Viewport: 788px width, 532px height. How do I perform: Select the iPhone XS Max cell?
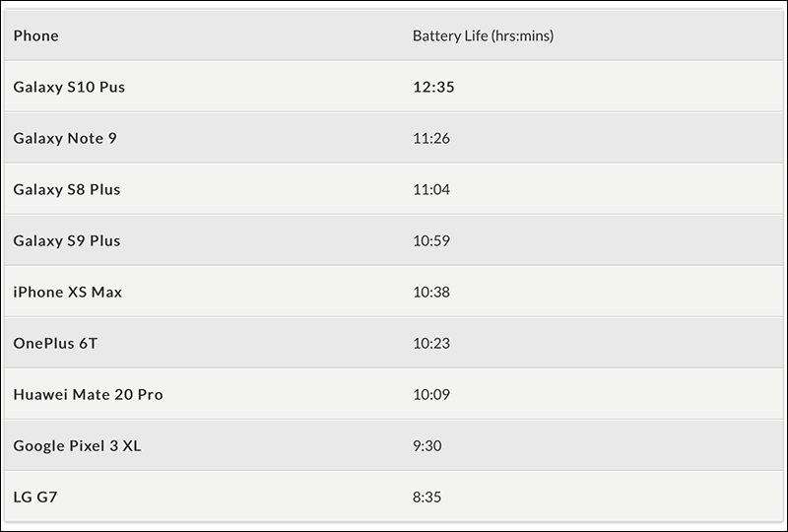[67, 293]
